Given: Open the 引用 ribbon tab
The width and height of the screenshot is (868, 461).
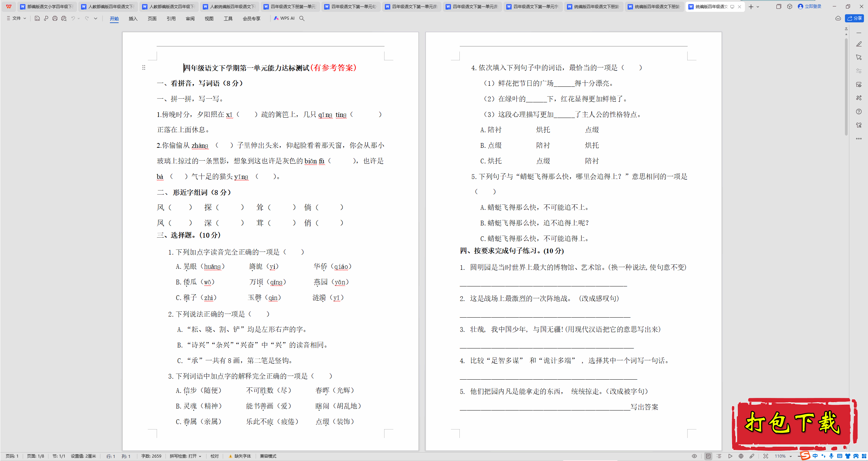Looking at the screenshot, I should click(x=171, y=19).
